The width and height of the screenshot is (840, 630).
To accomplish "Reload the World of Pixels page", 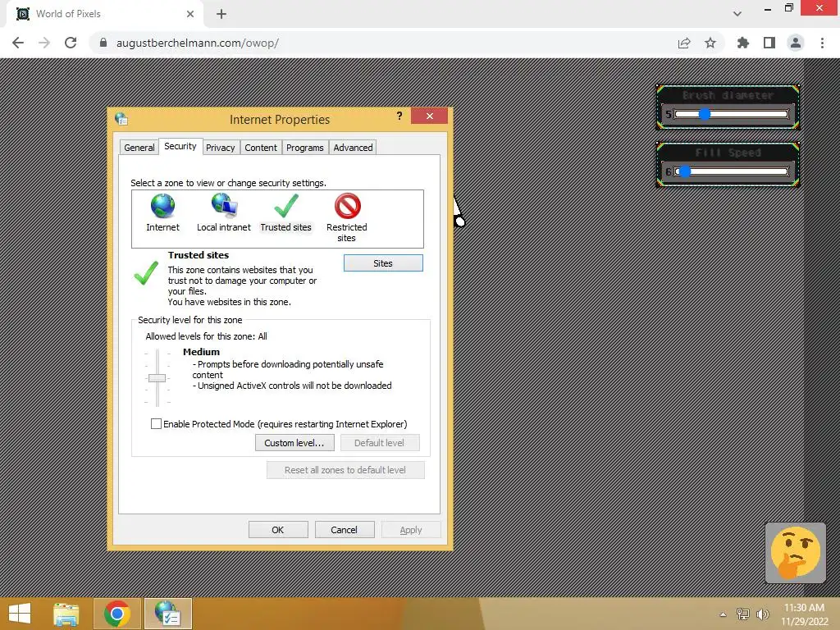I will pos(71,43).
